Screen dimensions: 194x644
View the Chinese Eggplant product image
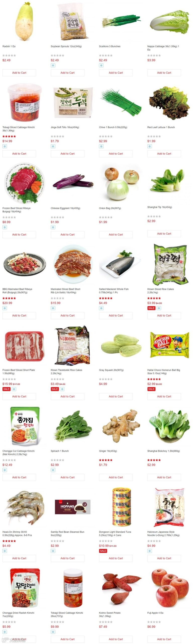coord(73,182)
